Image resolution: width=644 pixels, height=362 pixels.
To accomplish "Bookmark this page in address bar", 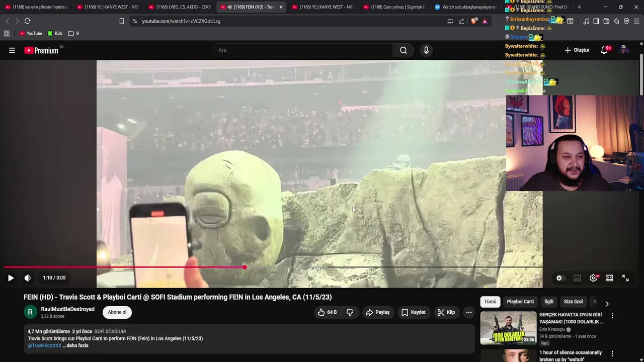I will click(122, 21).
